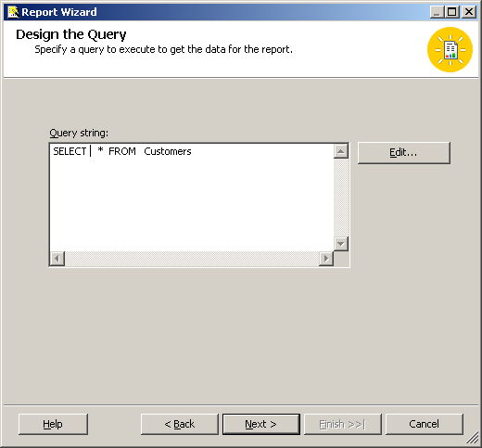Open the query builder with Edit

(x=404, y=153)
